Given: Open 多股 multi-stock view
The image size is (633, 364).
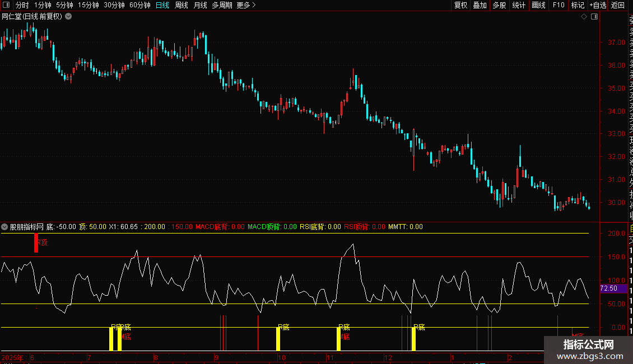Looking at the screenshot, I should click(499, 5).
